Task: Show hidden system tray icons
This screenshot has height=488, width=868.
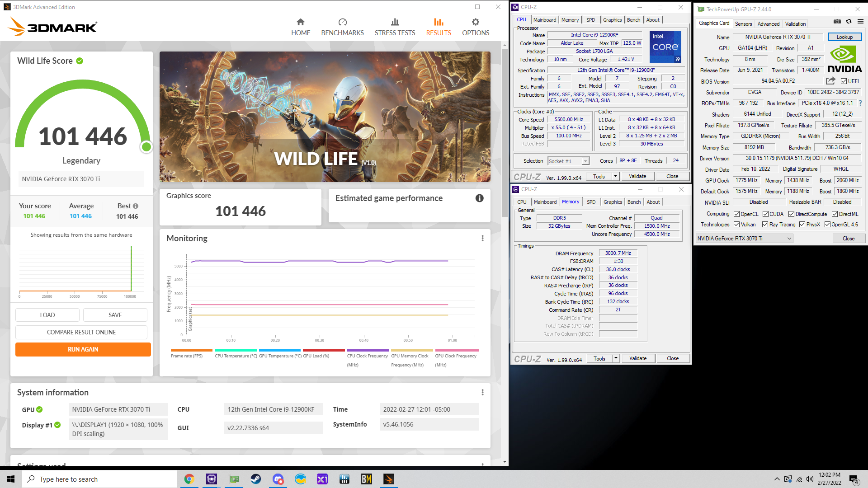Action: [777, 479]
